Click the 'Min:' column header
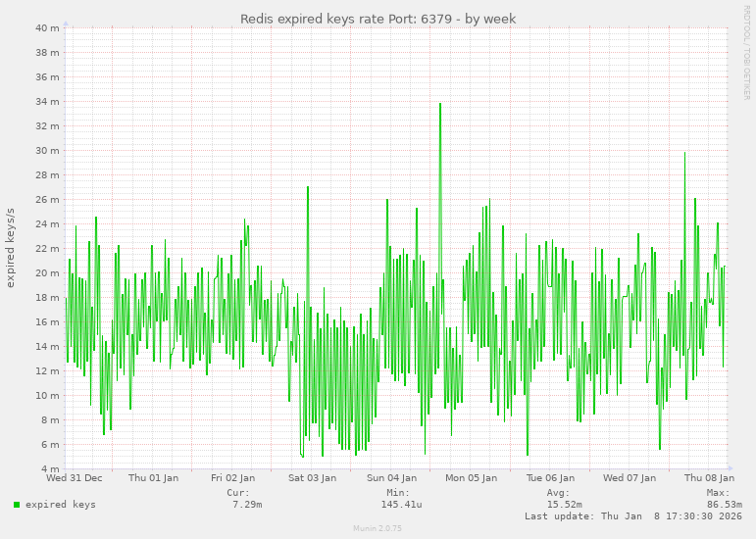The image size is (756, 539). (398, 493)
